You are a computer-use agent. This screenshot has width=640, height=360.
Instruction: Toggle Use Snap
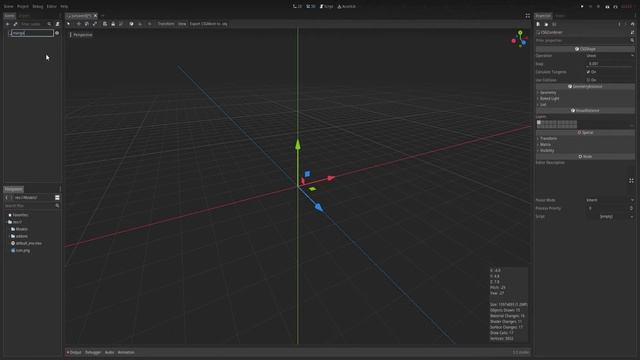pos(140,24)
